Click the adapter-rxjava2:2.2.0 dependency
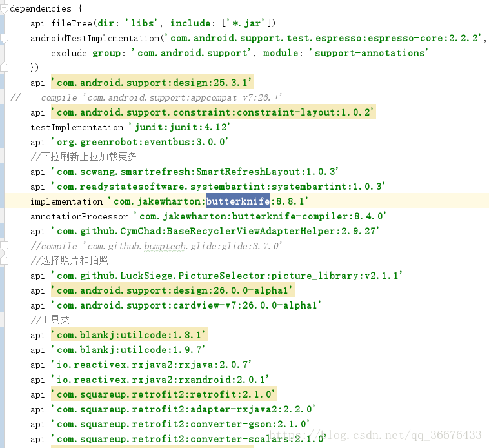The height and width of the screenshot is (448, 489). coord(183,409)
